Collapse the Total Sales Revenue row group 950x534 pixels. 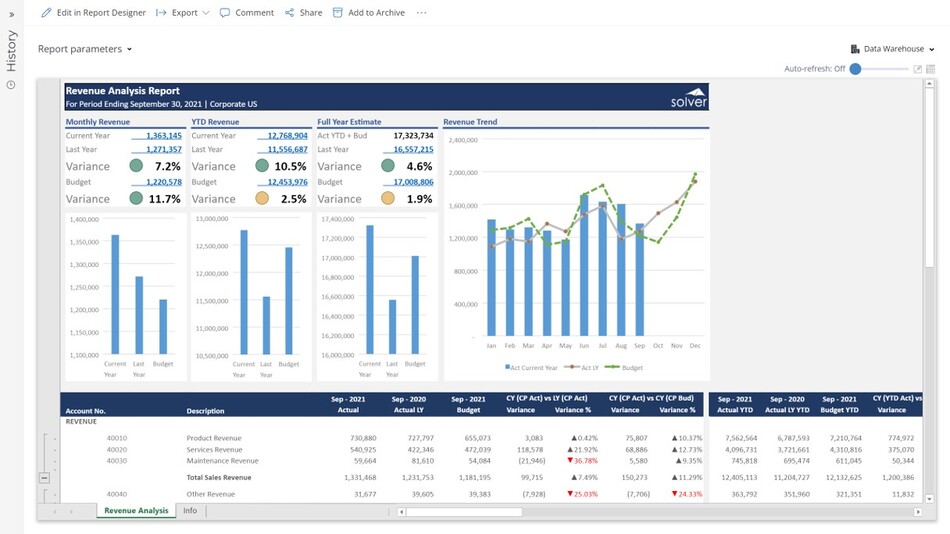pos(44,478)
